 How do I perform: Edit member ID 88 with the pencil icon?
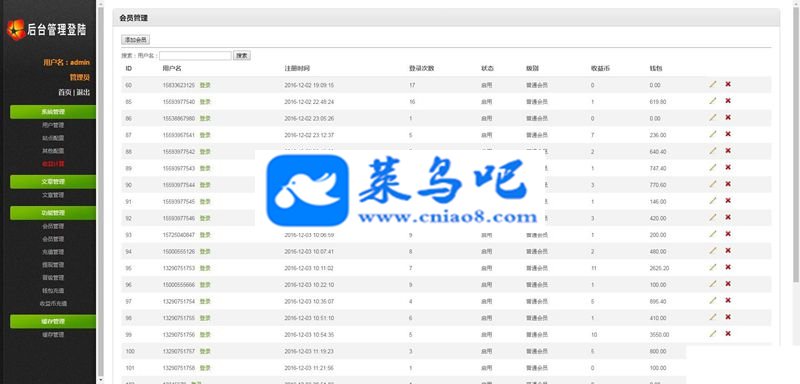click(713, 151)
